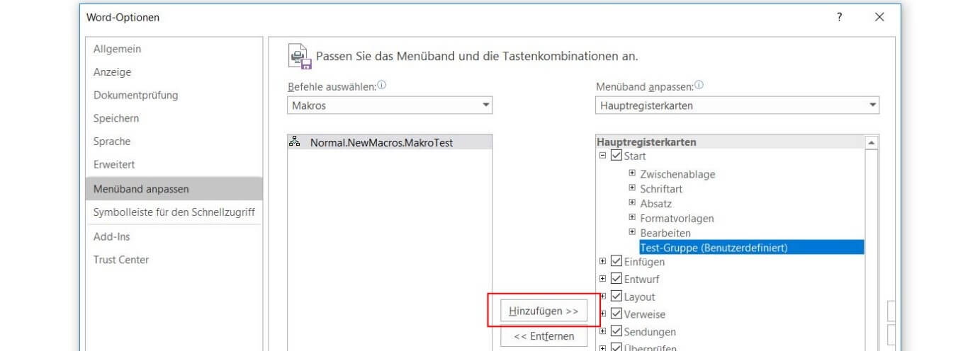This screenshot has height=351, width=980.
Task: Open the Makros commands dropdown
Action: (x=390, y=105)
